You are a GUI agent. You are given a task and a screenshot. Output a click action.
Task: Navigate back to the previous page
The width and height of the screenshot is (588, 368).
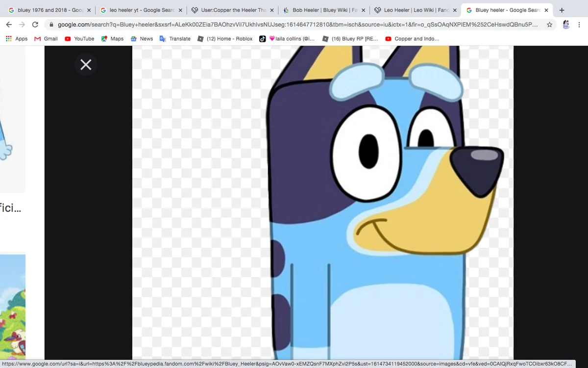pyautogui.click(x=9, y=24)
